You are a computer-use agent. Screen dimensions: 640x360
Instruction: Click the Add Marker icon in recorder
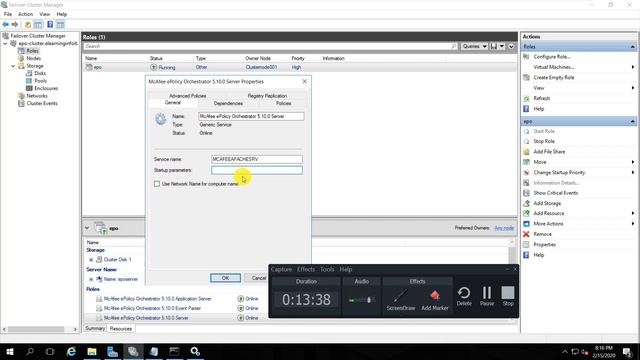(x=435, y=296)
